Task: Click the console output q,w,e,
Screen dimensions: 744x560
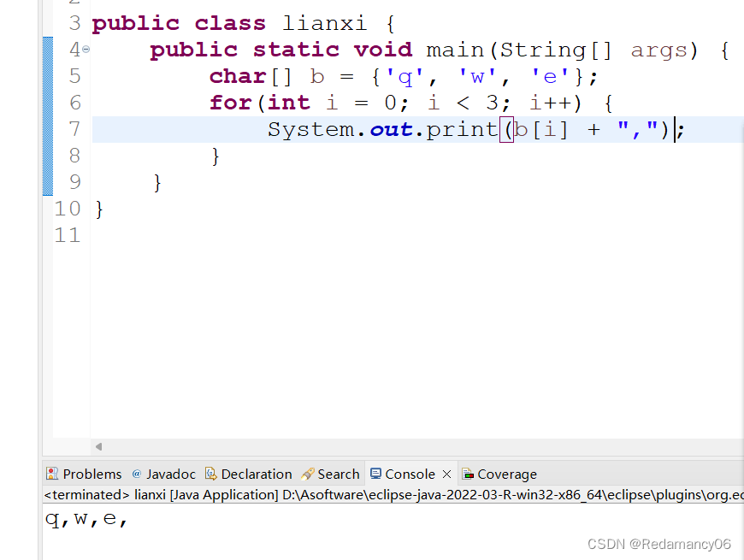Action: click(86, 519)
